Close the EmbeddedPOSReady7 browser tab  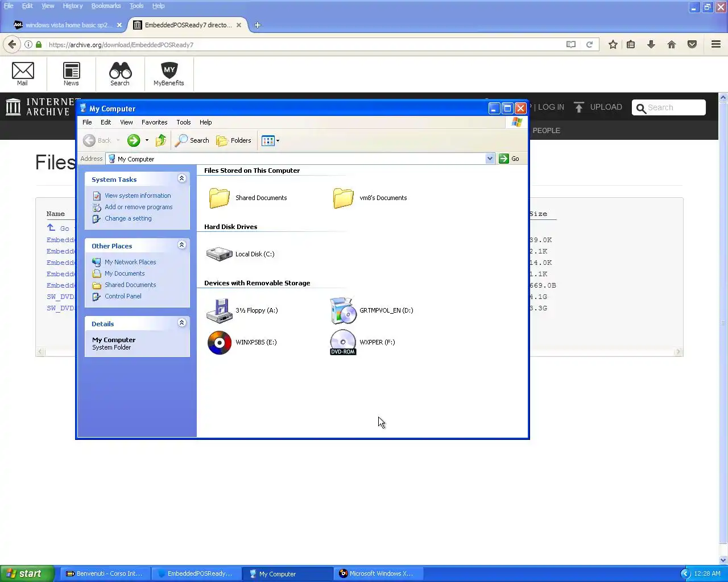tap(239, 25)
